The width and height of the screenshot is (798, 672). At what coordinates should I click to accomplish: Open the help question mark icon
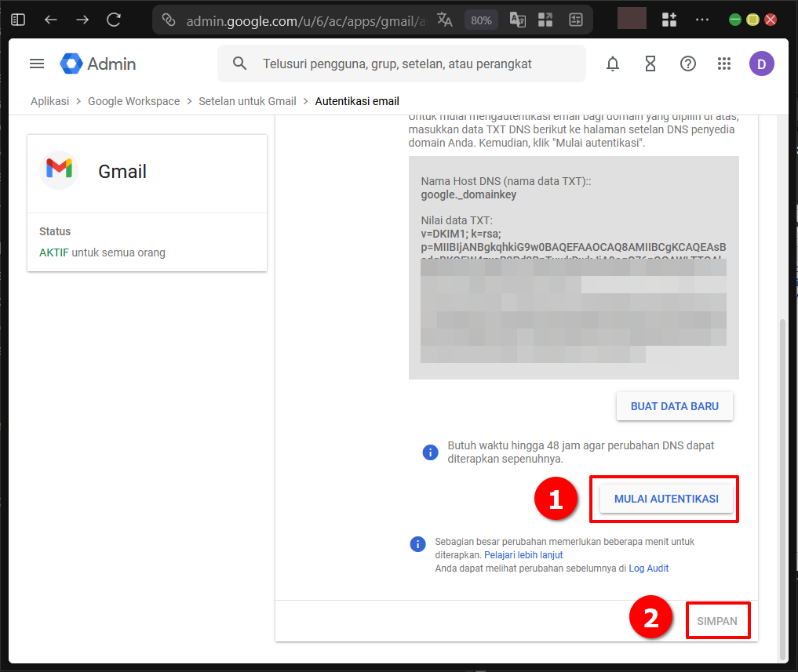point(688,64)
